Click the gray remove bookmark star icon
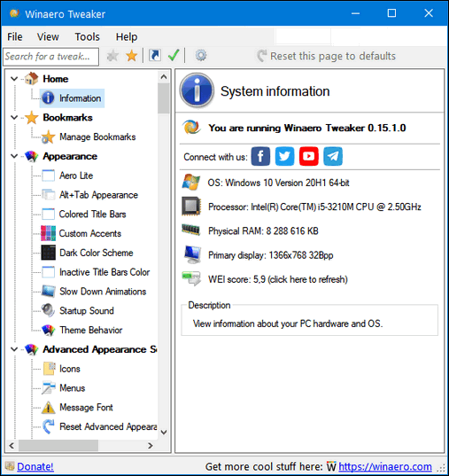 pos(112,56)
